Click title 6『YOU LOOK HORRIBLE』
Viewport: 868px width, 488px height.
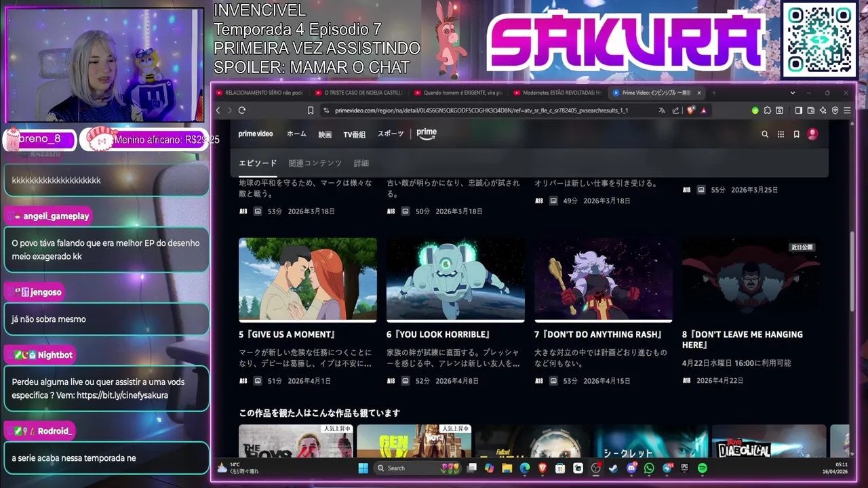tap(439, 335)
